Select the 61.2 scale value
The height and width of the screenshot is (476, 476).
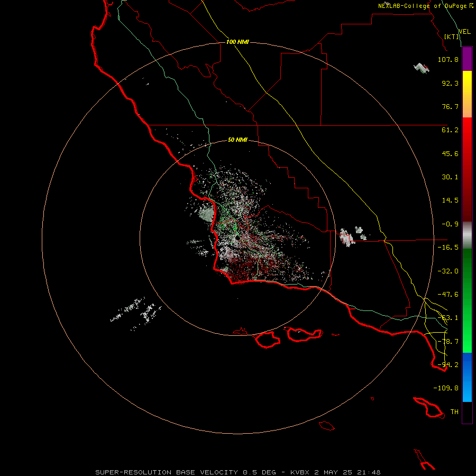coord(450,130)
